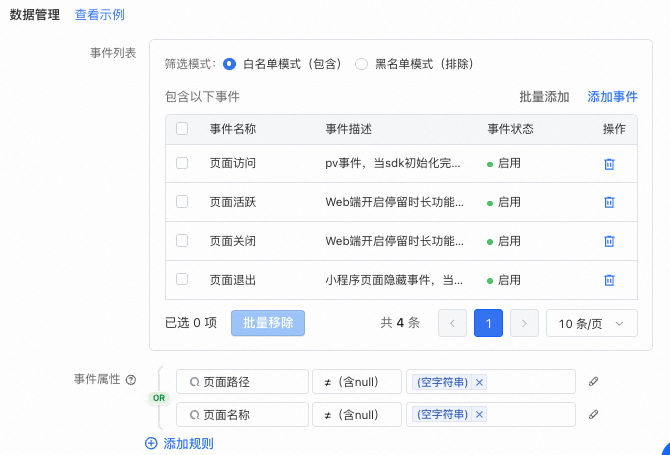Open the 查看示例 link
The height and width of the screenshot is (455, 670).
click(100, 16)
